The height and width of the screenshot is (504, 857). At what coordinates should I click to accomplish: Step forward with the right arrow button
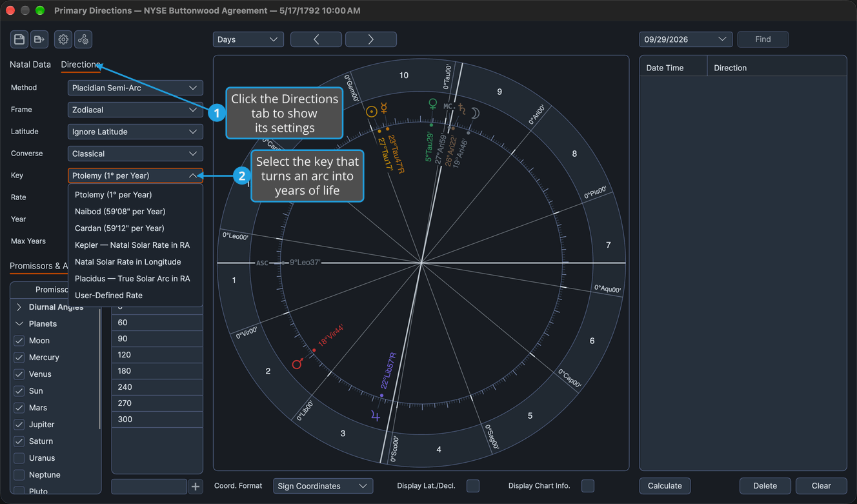pos(371,39)
